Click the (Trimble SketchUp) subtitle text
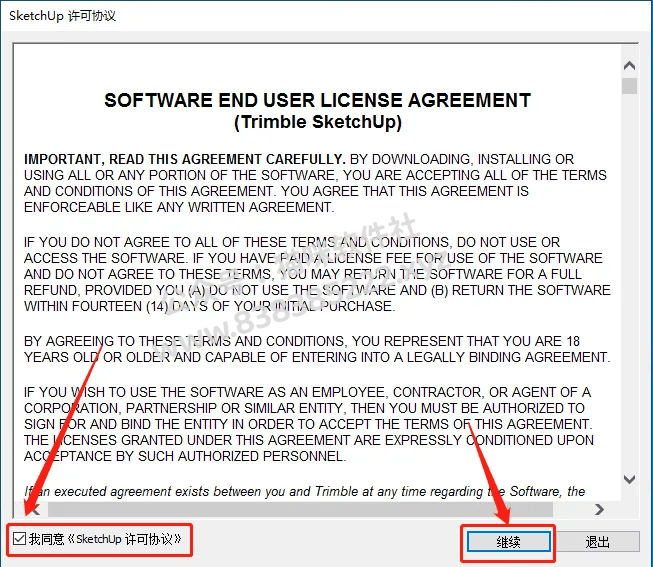Screen dimensions: 653x567 coord(318,122)
